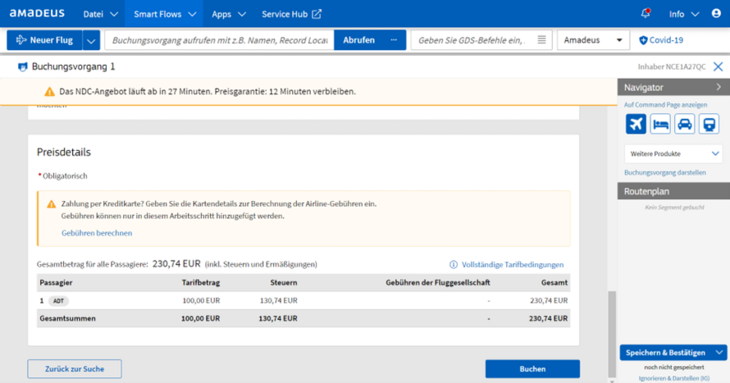Click the Gebühren berechnen link
This screenshot has width=730, height=383.
[x=97, y=233]
